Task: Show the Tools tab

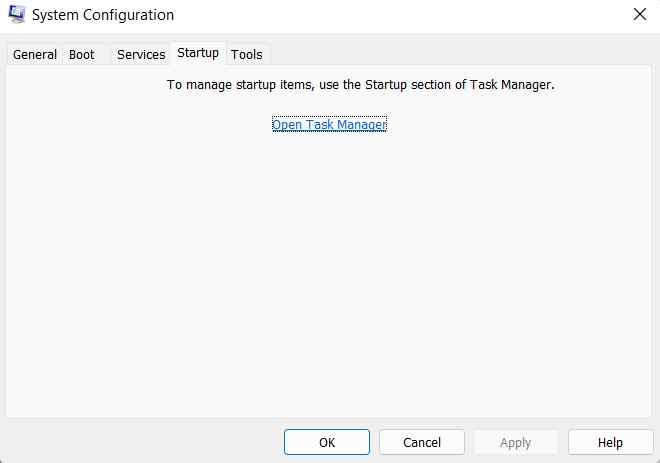Action: pyautogui.click(x=247, y=54)
